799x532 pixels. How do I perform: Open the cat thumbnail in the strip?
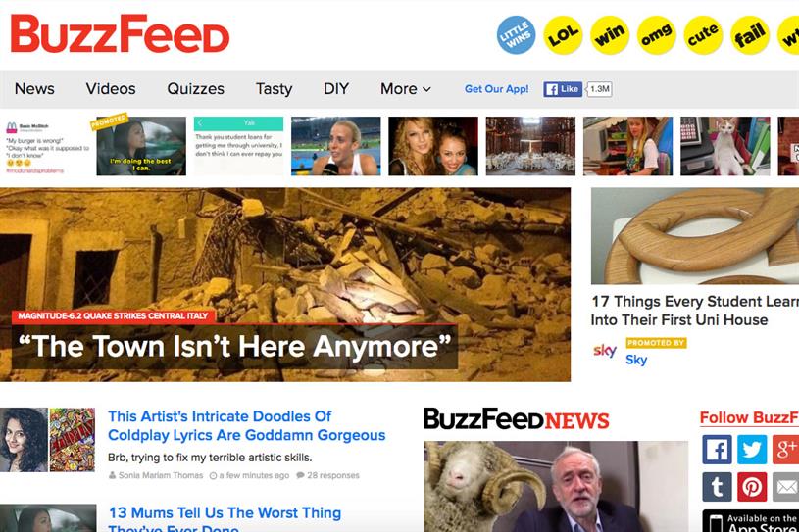coord(725,146)
